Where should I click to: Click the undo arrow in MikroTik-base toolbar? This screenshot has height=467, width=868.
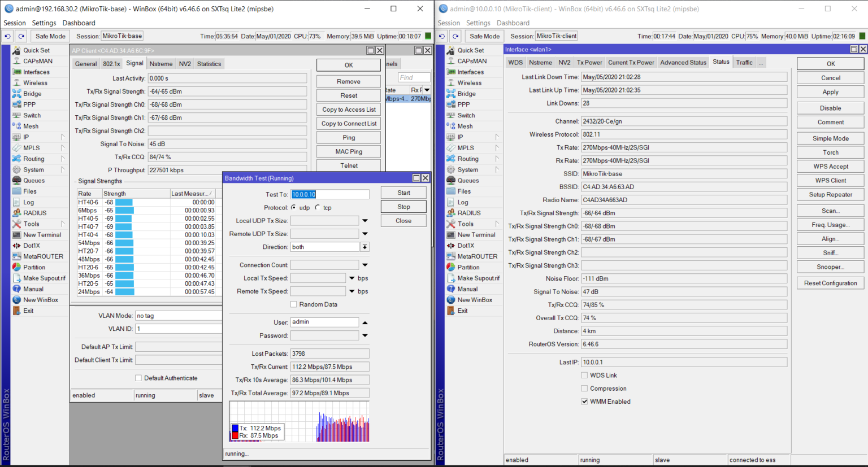coord(7,36)
